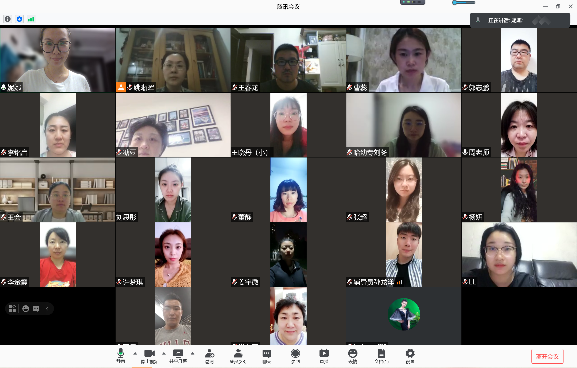Open the settings gear in the toolbar

[410, 355]
